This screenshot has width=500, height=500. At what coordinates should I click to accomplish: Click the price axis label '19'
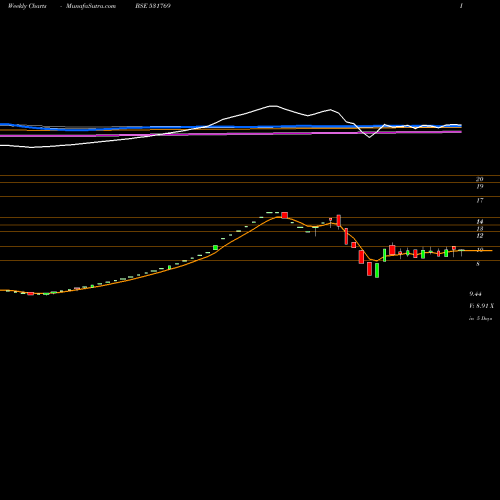(480, 186)
